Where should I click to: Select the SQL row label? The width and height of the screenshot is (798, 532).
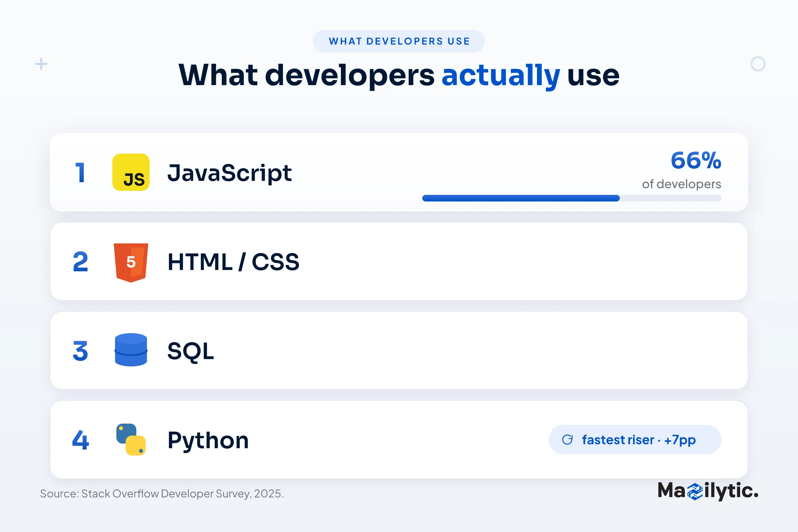pyautogui.click(x=191, y=351)
